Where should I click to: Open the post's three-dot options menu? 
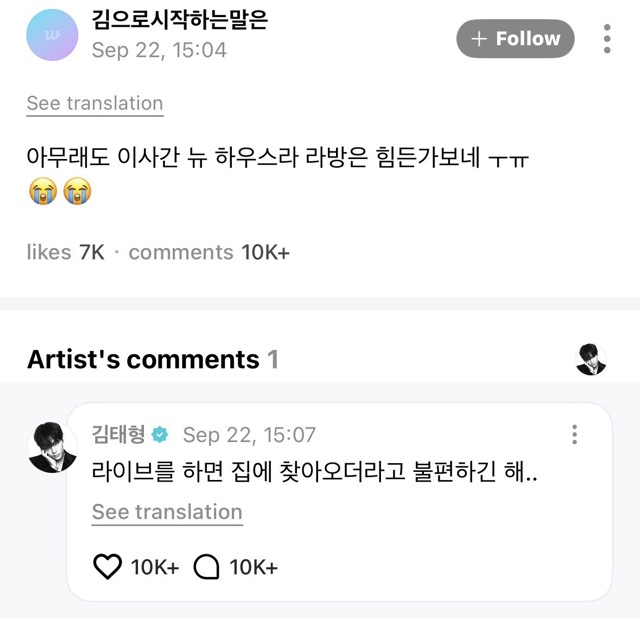pyautogui.click(x=607, y=39)
